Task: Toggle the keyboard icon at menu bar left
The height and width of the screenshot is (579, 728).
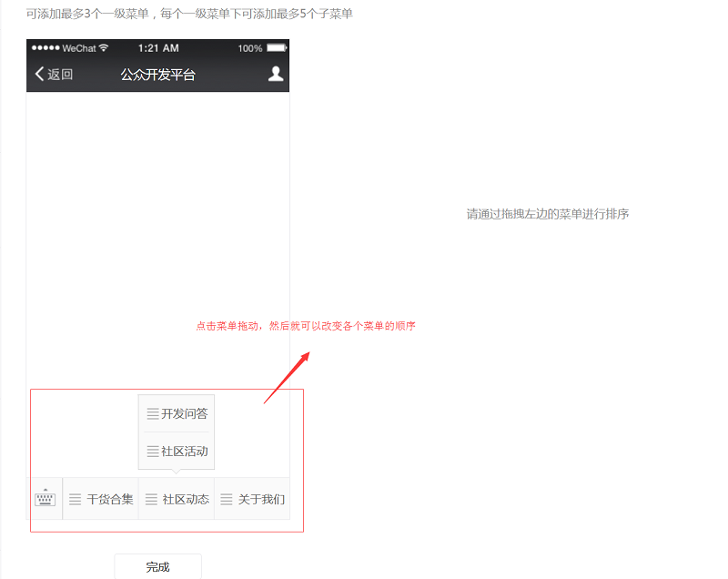Action: (x=45, y=498)
